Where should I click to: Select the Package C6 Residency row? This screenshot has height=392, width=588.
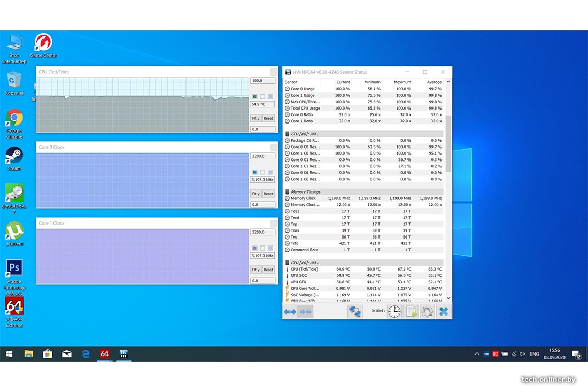[363, 140]
